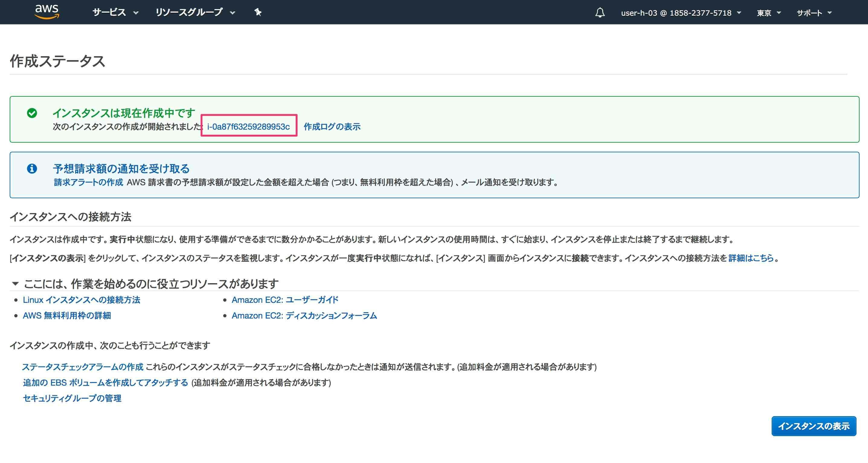Click セキュリティグループの管理 link
Viewport: 868px width, 463px height.
pyautogui.click(x=72, y=398)
